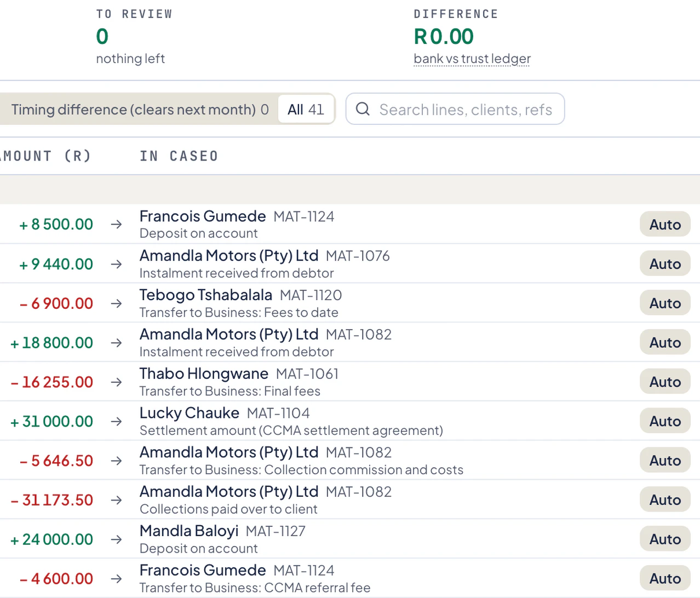Click client name Mandla Baloyi
The height and width of the screenshot is (598, 700).
(x=189, y=531)
